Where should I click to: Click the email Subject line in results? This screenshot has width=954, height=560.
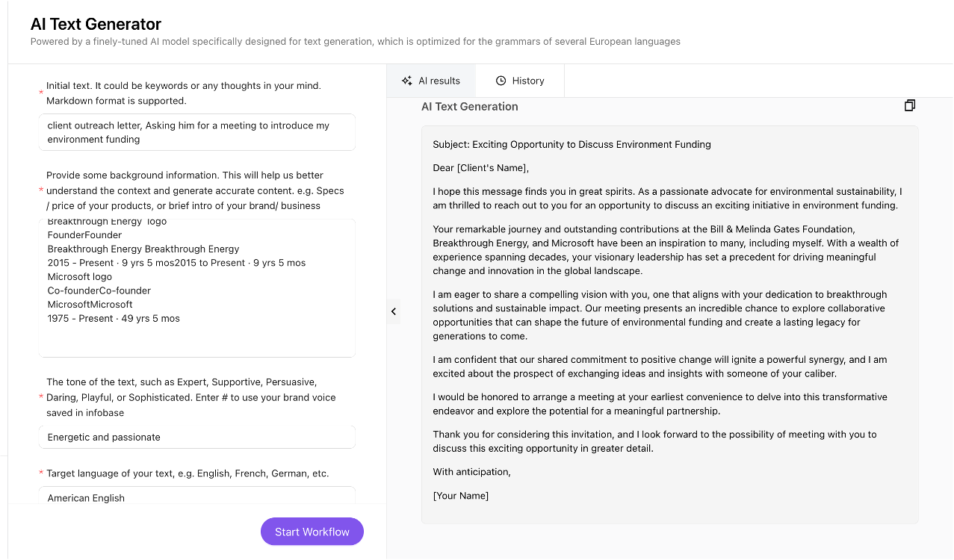click(572, 144)
